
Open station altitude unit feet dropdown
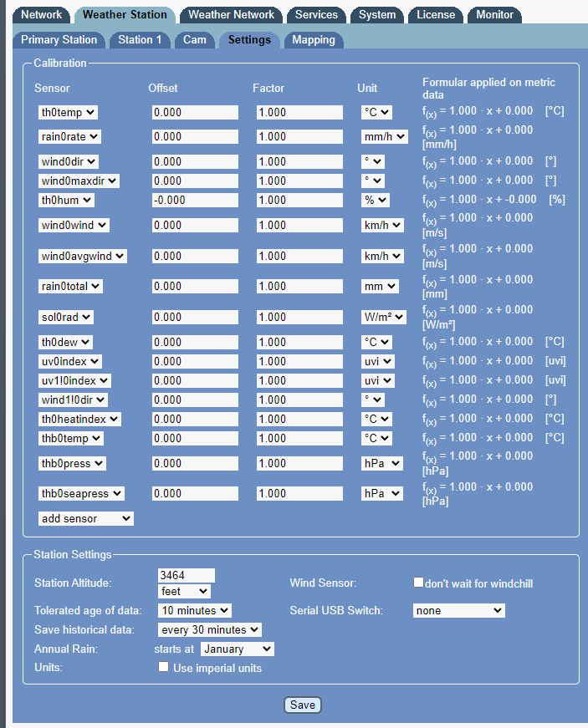(x=184, y=591)
